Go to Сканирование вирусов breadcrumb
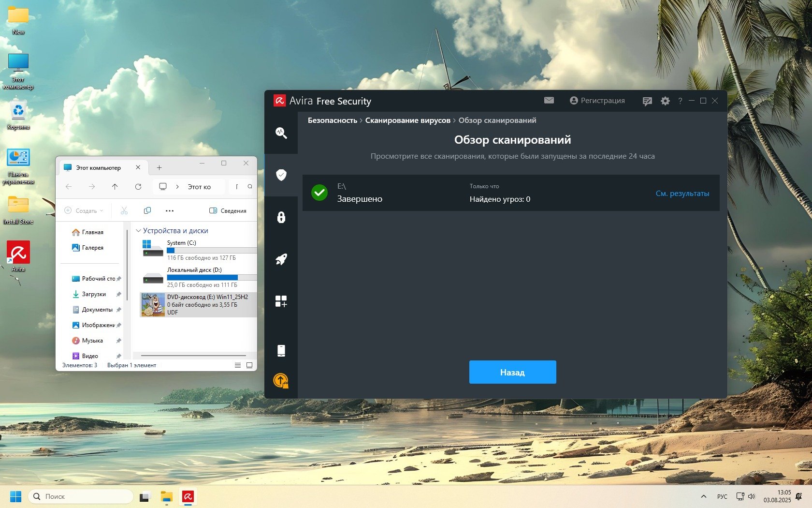Screen dimensions: 812x508 coord(407,120)
